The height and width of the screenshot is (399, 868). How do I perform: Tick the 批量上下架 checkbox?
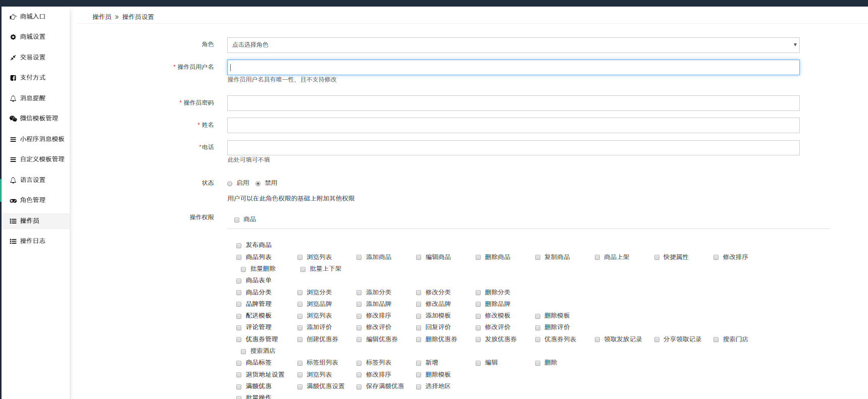(x=303, y=269)
